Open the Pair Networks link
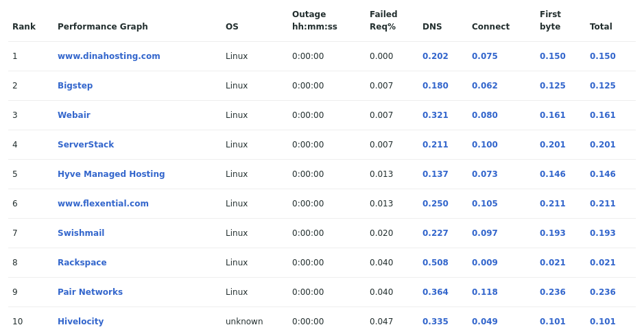 [x=91, y=292]
